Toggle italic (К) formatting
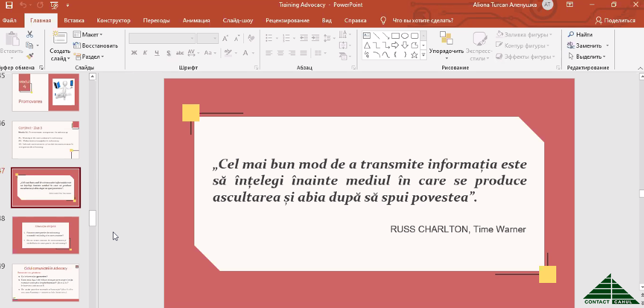644x308 pixels. point(145,53)
